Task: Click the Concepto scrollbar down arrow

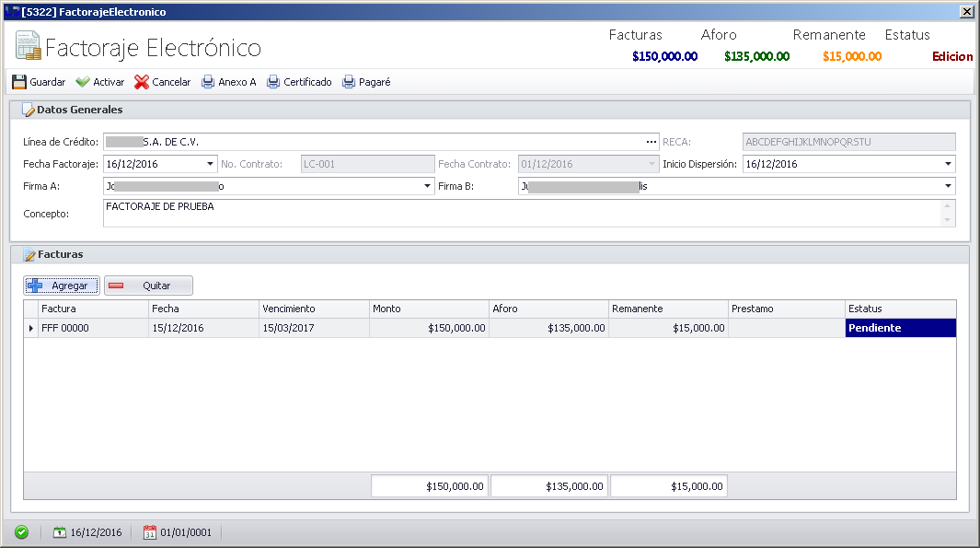Action: [x=948, y=220]
